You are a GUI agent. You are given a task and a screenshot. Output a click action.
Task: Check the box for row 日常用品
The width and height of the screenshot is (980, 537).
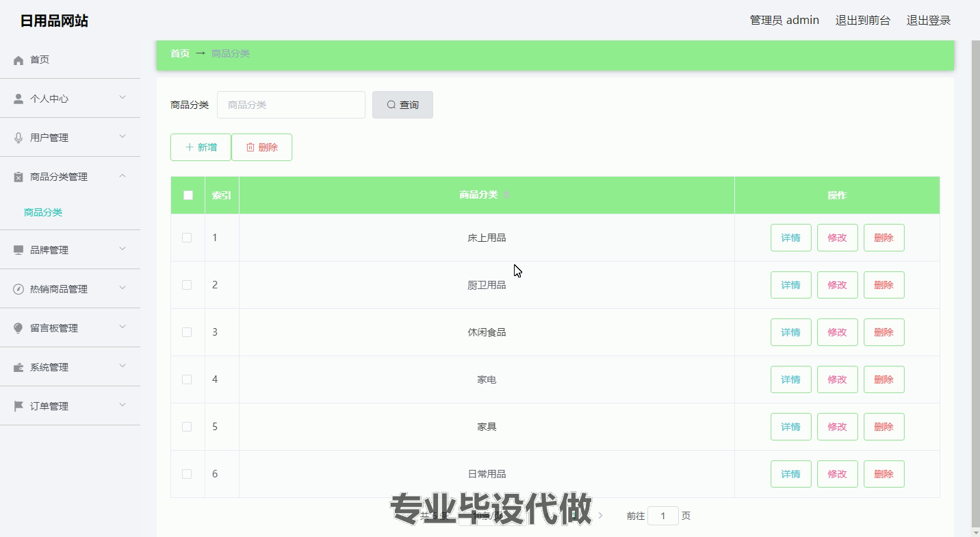coord(187,474)
